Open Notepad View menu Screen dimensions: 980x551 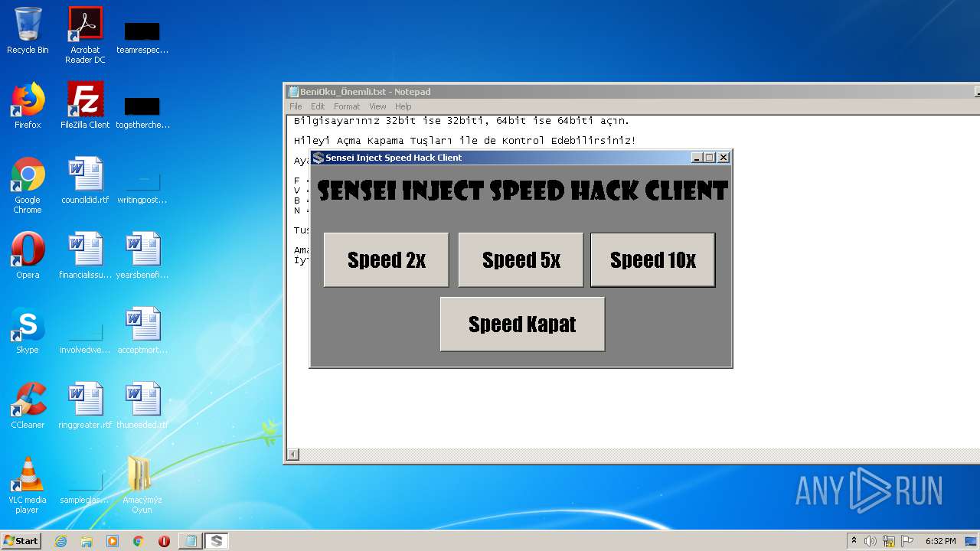[x=378, y=106]
